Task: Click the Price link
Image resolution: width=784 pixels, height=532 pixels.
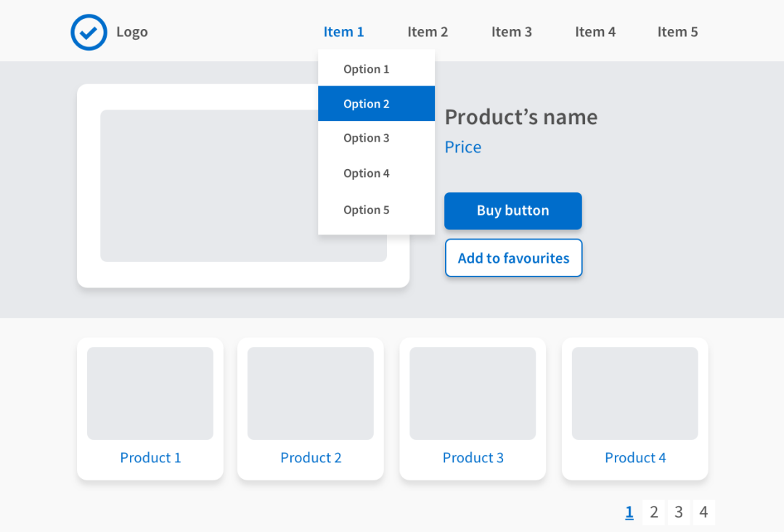Action: pos(463,147)
